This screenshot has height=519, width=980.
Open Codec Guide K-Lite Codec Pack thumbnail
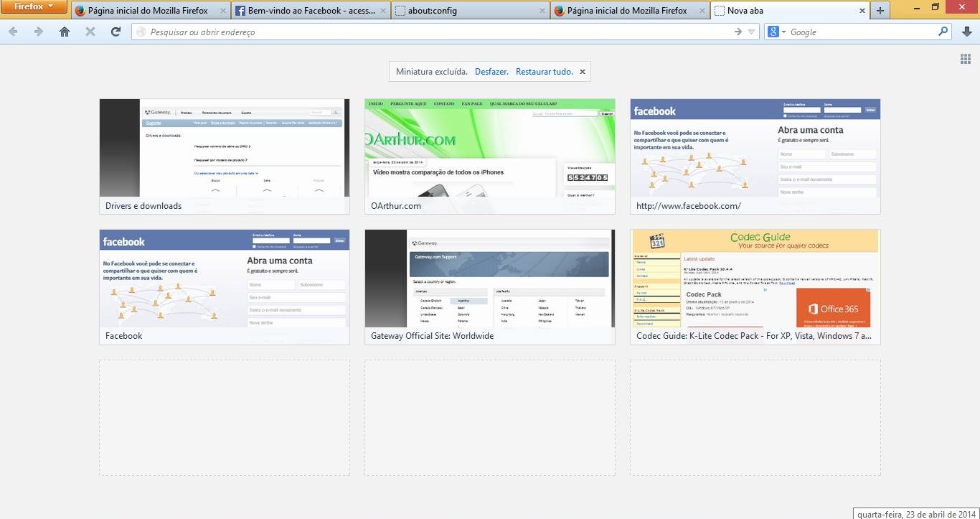tap(755, 287)
